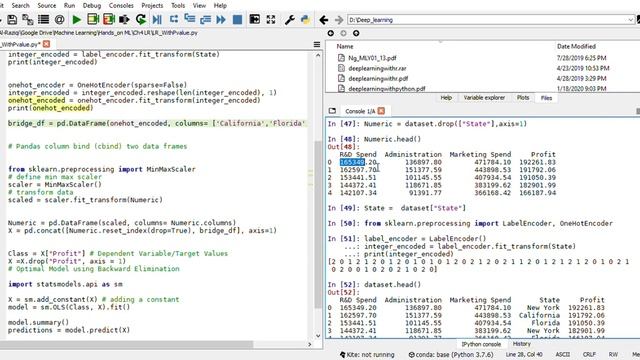The width and height of the screenshot is (640, 360).
Task: Open the View menu
Action: click(x=199, y=5)
